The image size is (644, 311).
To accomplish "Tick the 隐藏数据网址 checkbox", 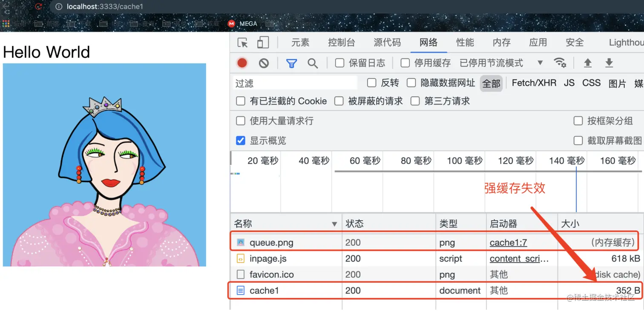I will [411, 83].
